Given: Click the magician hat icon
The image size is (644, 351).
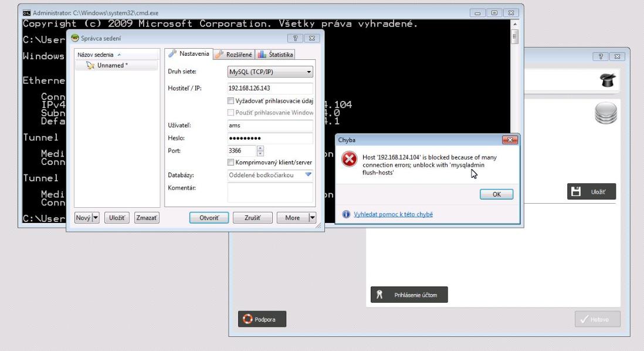Looking at the screenshot, I should coord(606,80).
